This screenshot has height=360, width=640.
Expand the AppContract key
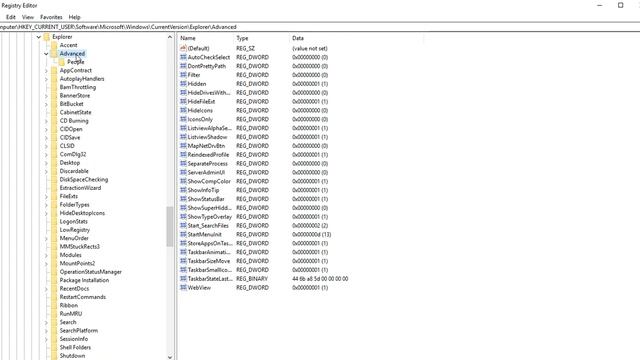coord(46,71)
